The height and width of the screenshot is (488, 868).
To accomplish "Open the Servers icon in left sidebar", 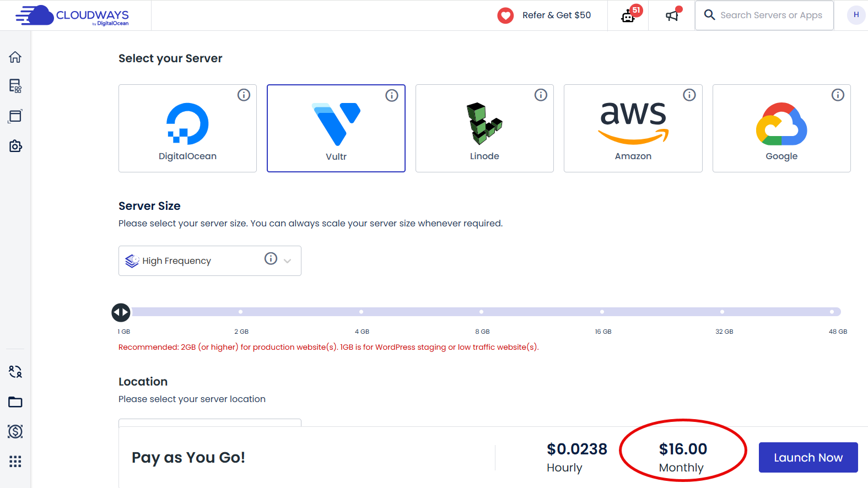I will pyautogui.click(x=15, y=86).
